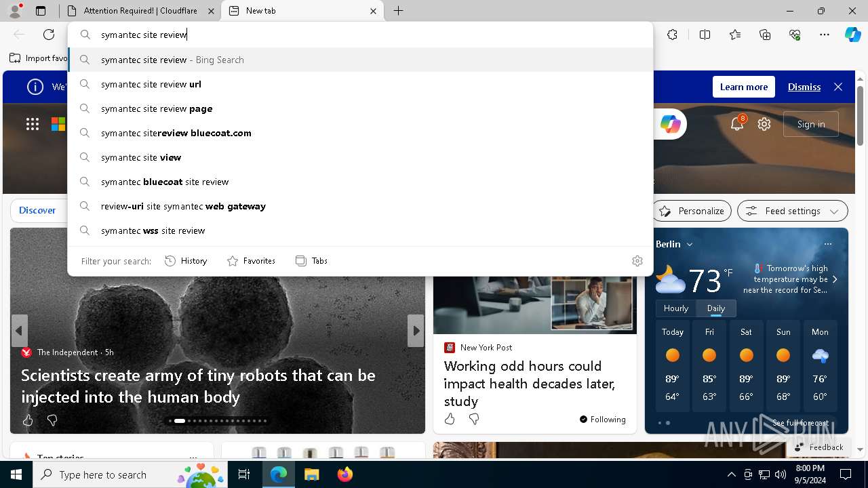Click the browser refresh icon
The width and height of the screenshot is (868, 488).
tap(49, 35)
